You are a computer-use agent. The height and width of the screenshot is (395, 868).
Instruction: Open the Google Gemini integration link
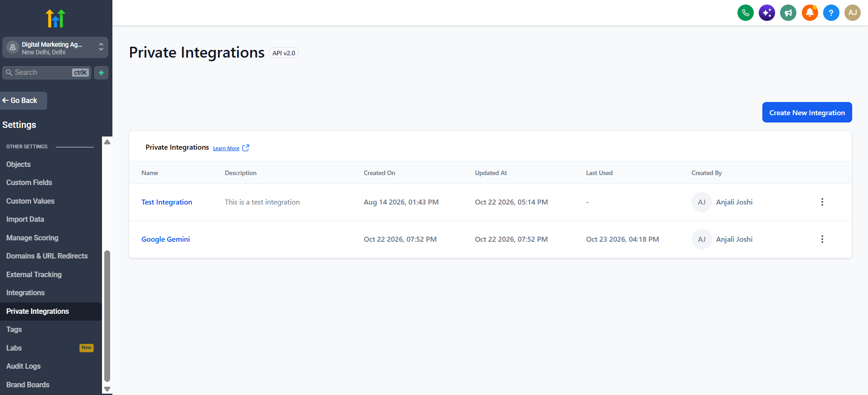click(165, 239)
